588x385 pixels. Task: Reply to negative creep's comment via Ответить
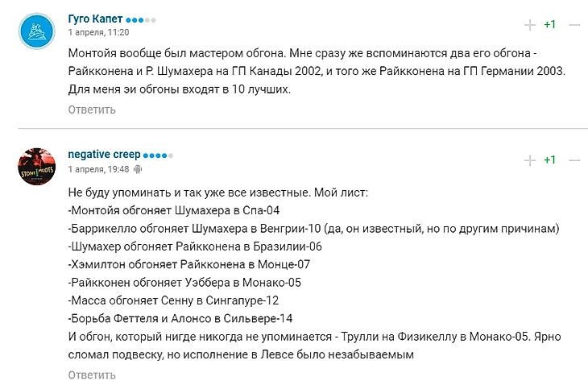tap(92, 375)
